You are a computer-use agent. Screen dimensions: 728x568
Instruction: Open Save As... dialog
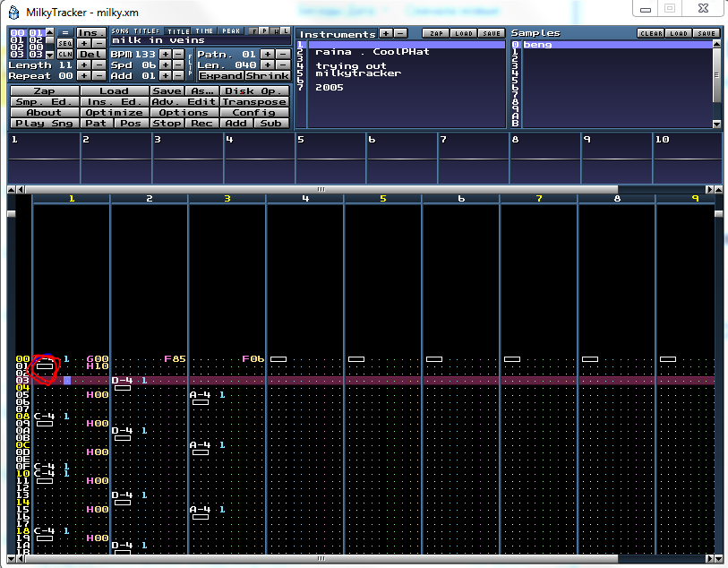click(202, 91)
